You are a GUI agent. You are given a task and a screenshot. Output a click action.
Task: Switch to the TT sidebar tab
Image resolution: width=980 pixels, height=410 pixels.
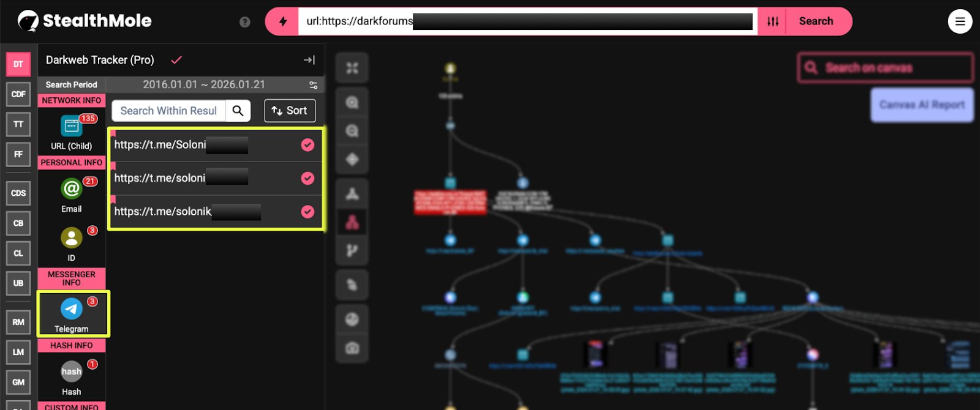pos(18,124)
